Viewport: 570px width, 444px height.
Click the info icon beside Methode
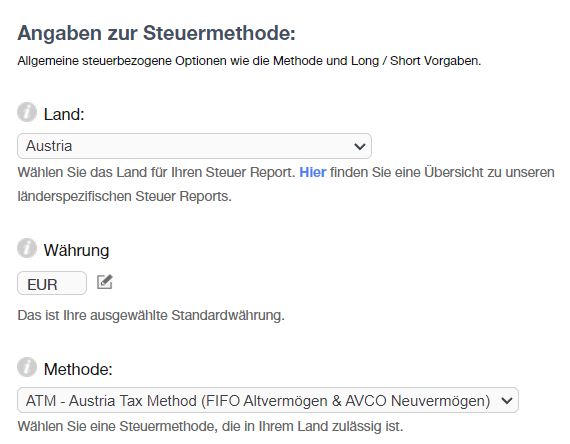point(27,367)
